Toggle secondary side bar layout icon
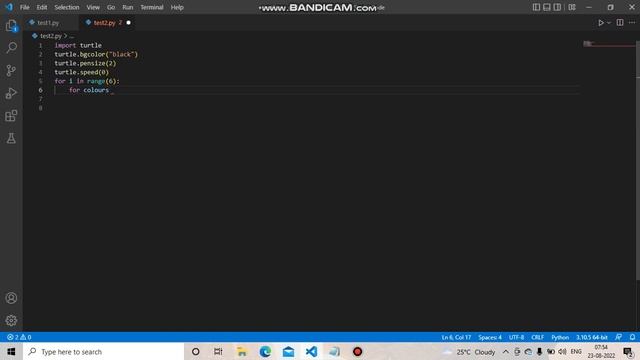The height and width of the screenshot is (360, 640). [x=557, y=7]
